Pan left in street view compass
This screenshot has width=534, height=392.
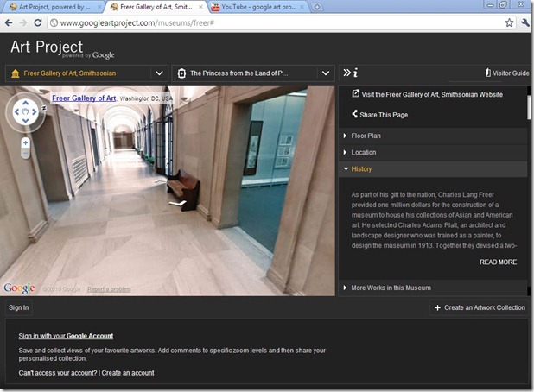(x=16, y=111)
